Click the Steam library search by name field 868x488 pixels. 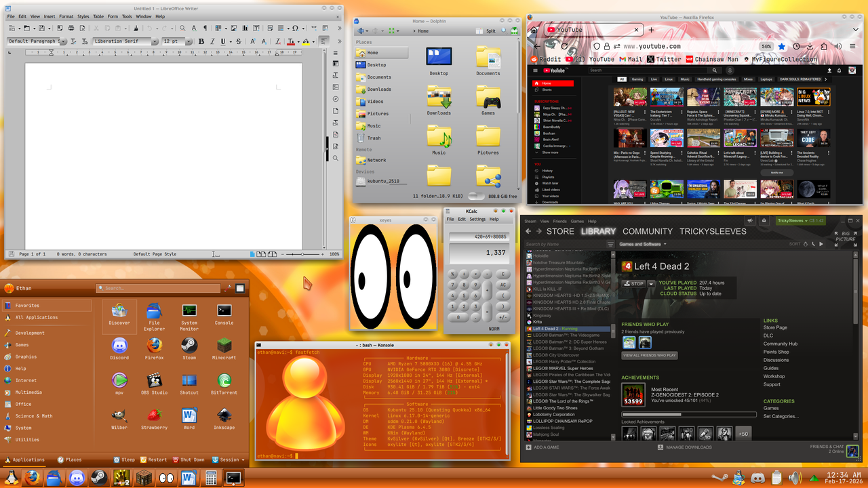pos(565,244)
